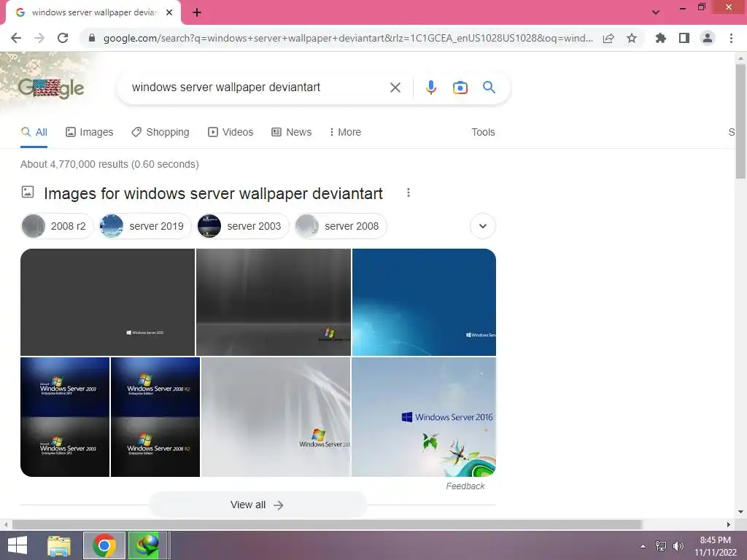Viewport: 747px width, 560px height.
Task: Open Windows Server 2003 Enterprise thumbnail
Action: click(65, 416)
